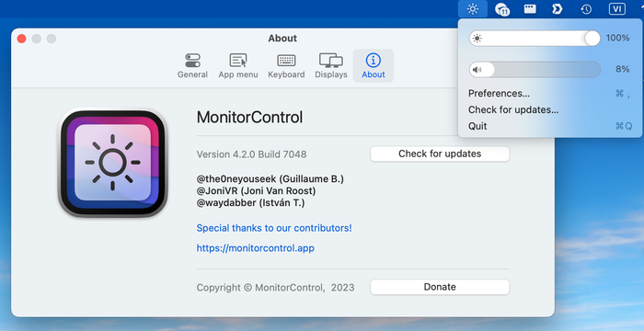
Task: Click the menu bar icon with 11 badge
Action: tap(502, 9)
